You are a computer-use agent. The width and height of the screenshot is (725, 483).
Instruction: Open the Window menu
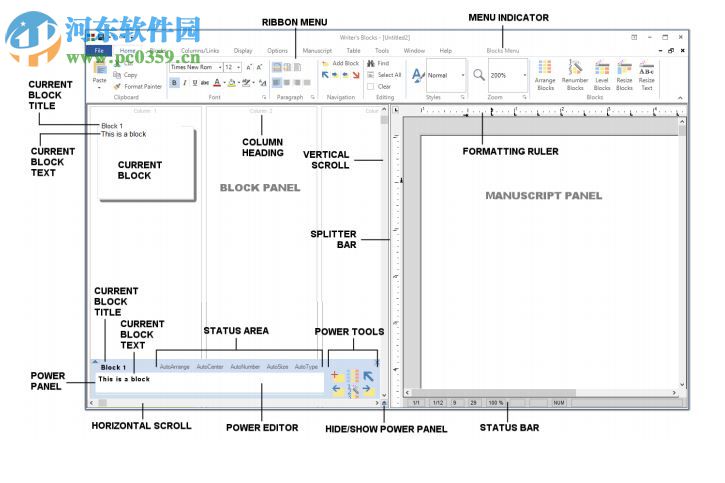click(x=414, y=50)
